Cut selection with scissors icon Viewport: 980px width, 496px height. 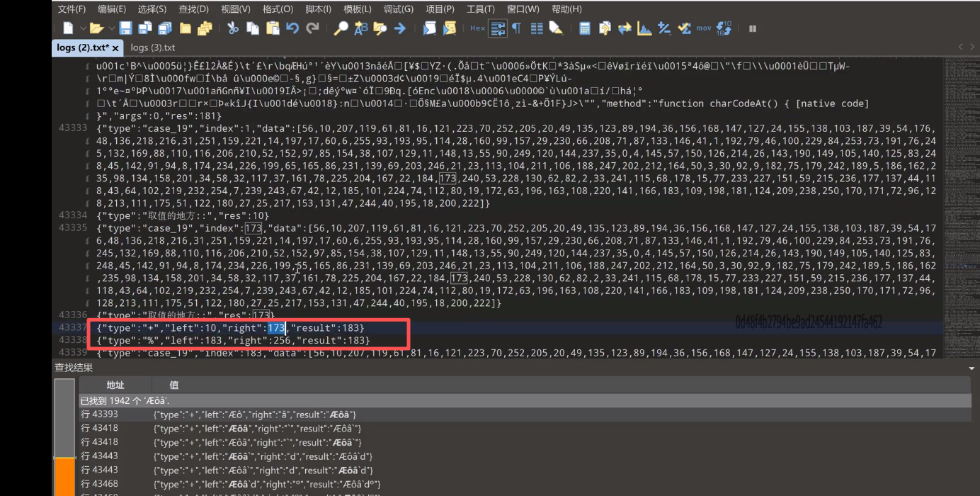tap(233, 28)
